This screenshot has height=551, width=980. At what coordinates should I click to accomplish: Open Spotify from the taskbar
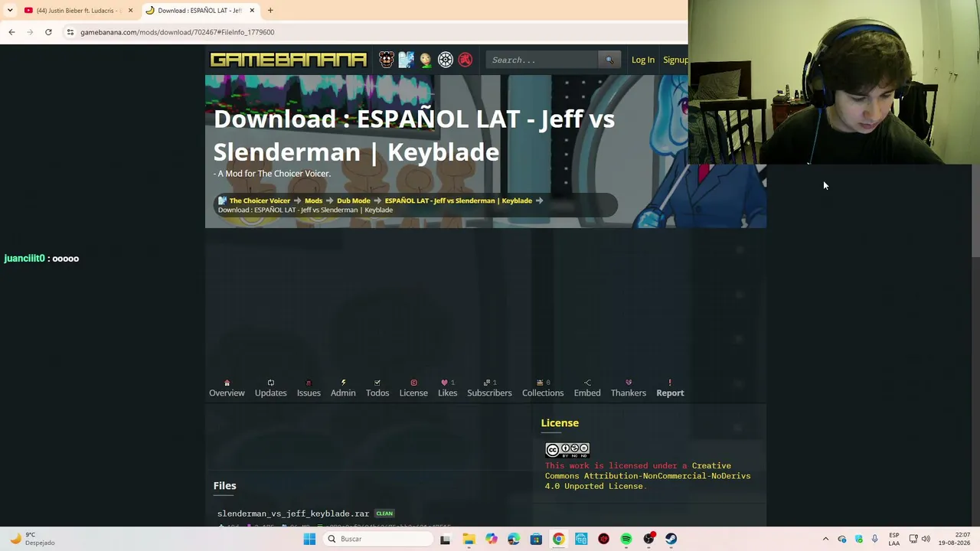click(626, 539)
